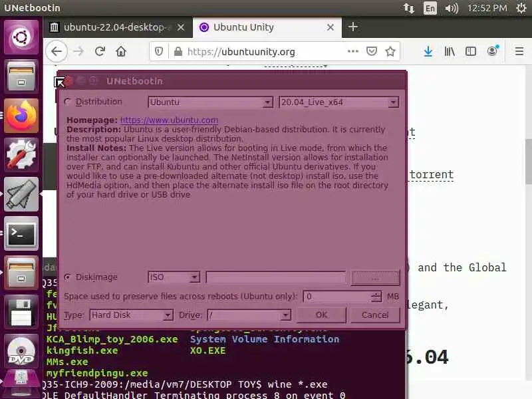
Task: Toggle Firefox sidebar view
Action: click(471, 52)
